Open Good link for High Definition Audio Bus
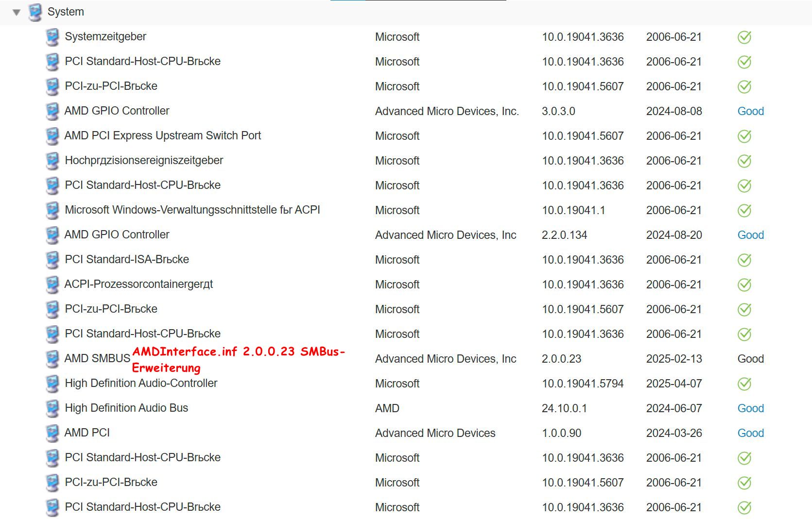 click(751, 408)
